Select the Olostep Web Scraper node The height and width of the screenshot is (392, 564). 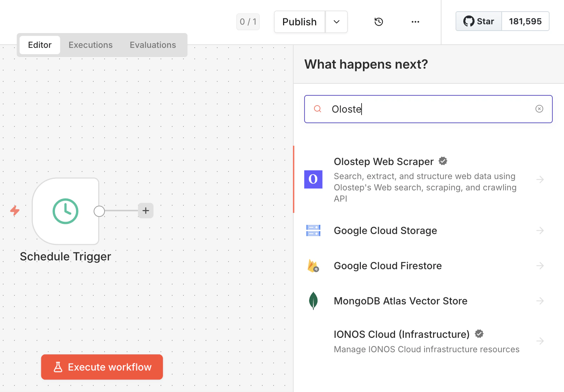pyautogui.click(x=429, y=179)
